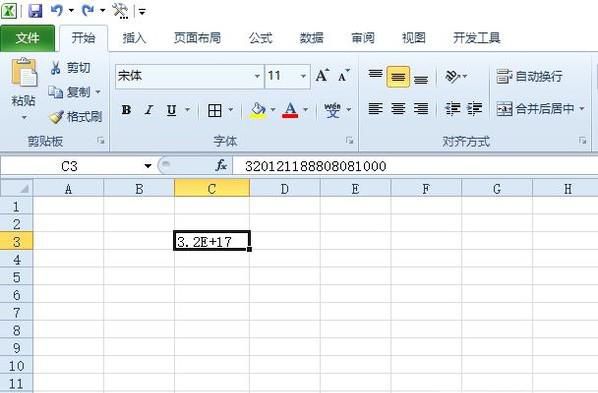This screenshot has width=598, height=393.
Task: Click the font size box showing 11
Action: (281, 76)
